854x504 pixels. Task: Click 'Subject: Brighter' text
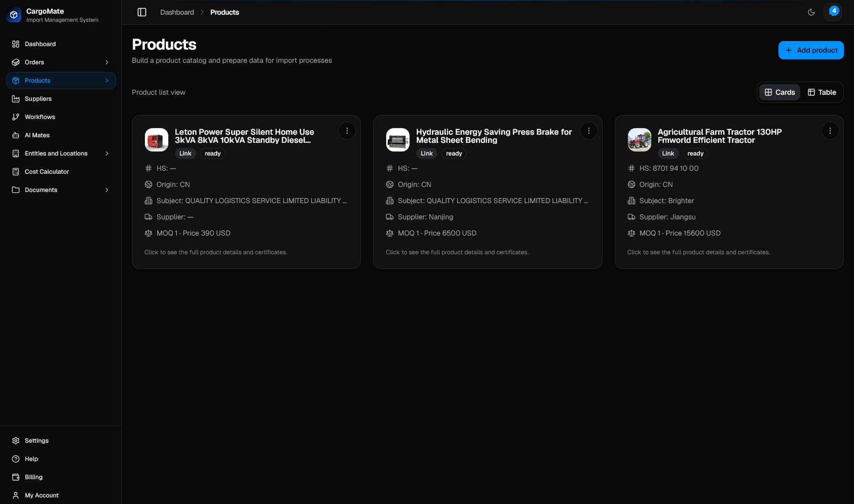point(666,201)
